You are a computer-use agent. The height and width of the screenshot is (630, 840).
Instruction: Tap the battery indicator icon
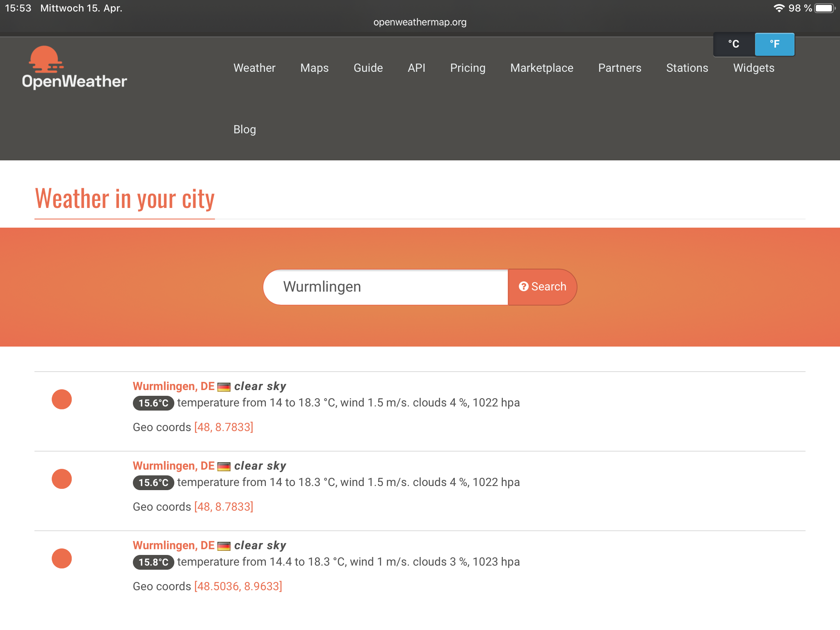pyautogui.click(x=824, y=8)
